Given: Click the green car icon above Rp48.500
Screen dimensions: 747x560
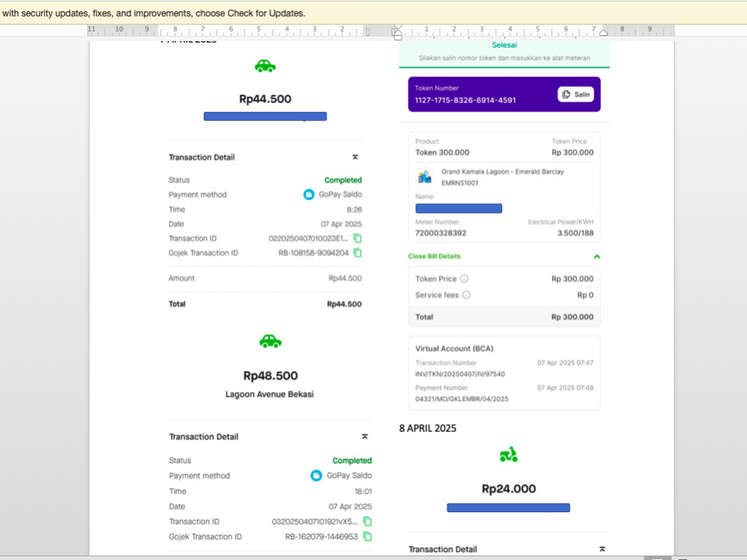Looking at the screenshot, I should pyautogui.click(x=270, y=341).
